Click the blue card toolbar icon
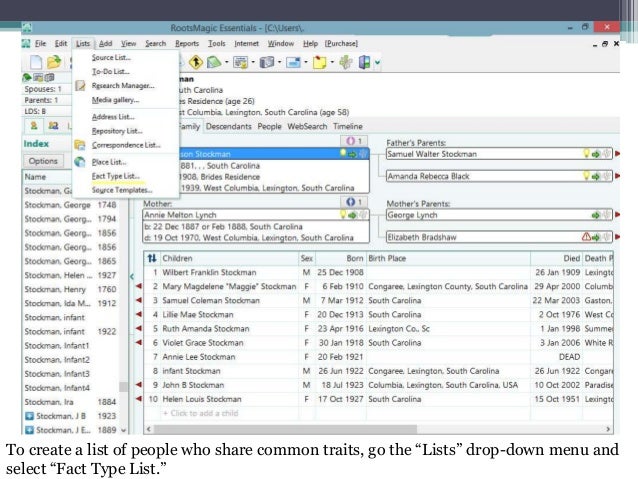Screen dimensions: 638x479 [x=293, y=62]
